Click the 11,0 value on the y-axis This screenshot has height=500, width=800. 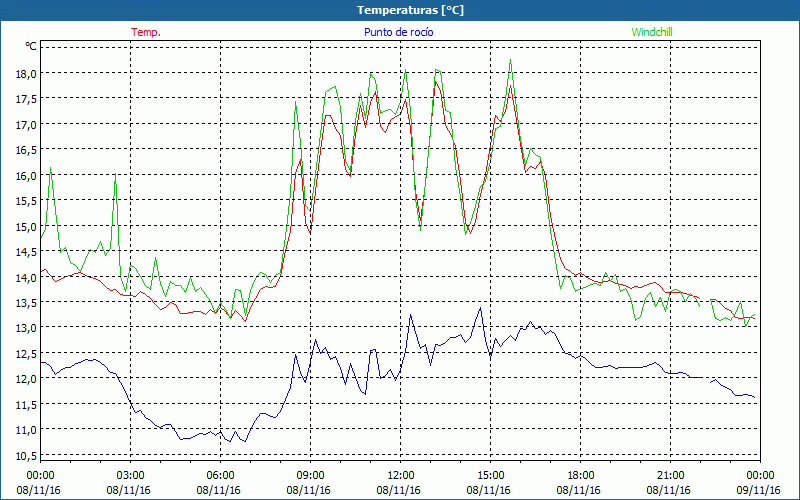coord(26,430)
